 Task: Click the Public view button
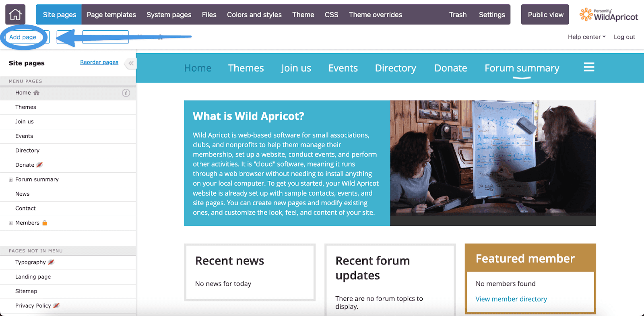pyautogui.click(x=545, y=14)
